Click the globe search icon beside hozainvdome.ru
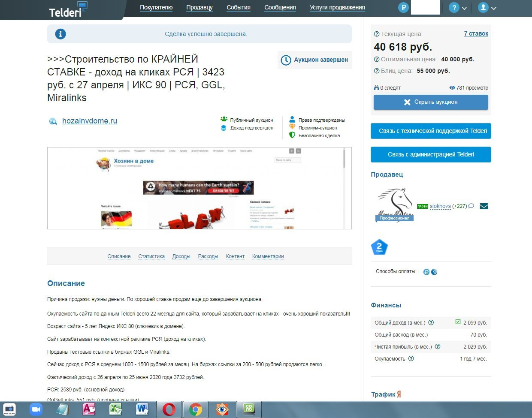 click(x=53, y=121)
